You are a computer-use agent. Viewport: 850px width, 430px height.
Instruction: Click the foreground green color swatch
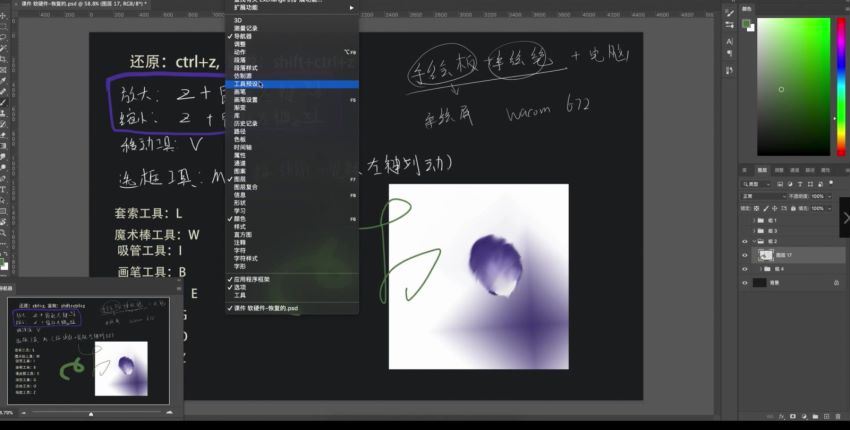click(x=746, y=23)
